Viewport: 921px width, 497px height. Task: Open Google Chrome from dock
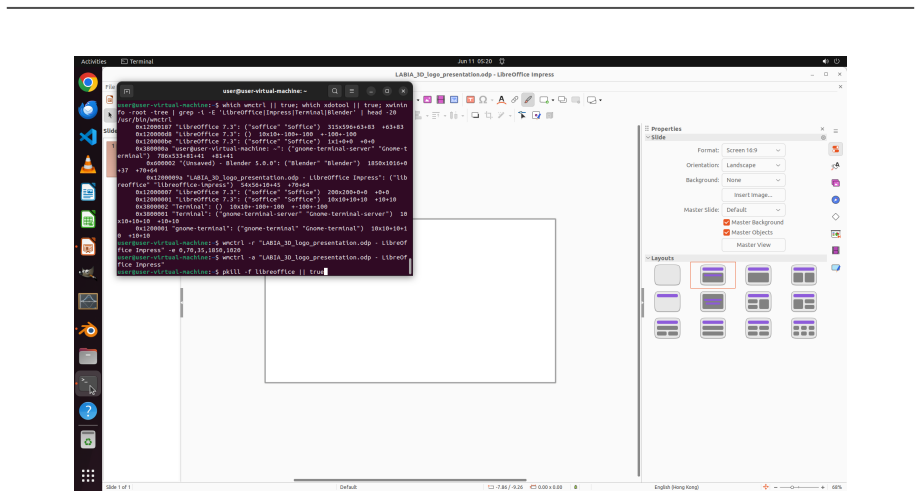click(88, 82)
